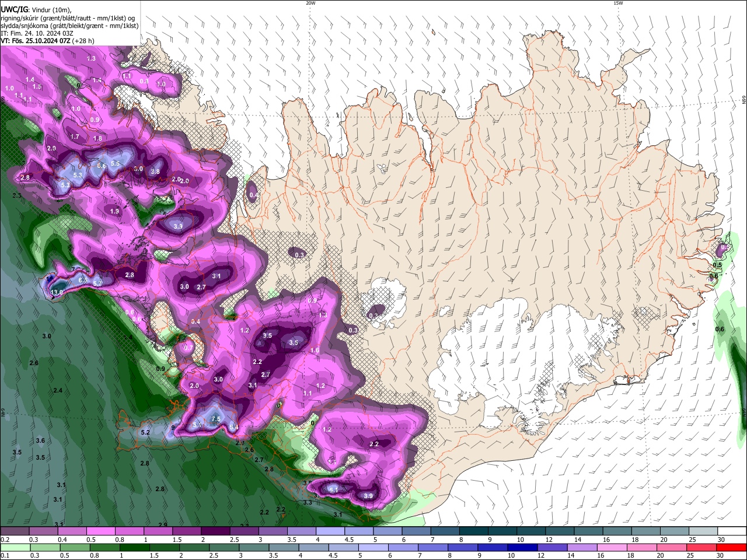The image size is (747, 560).
Task: Click the 'IT: Fim. 24. 10. 2024 03Z' line
Action: point(37,33)
